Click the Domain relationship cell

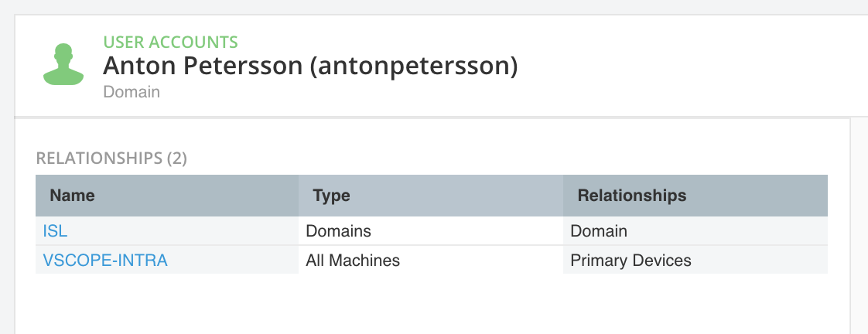click(599, 230)
